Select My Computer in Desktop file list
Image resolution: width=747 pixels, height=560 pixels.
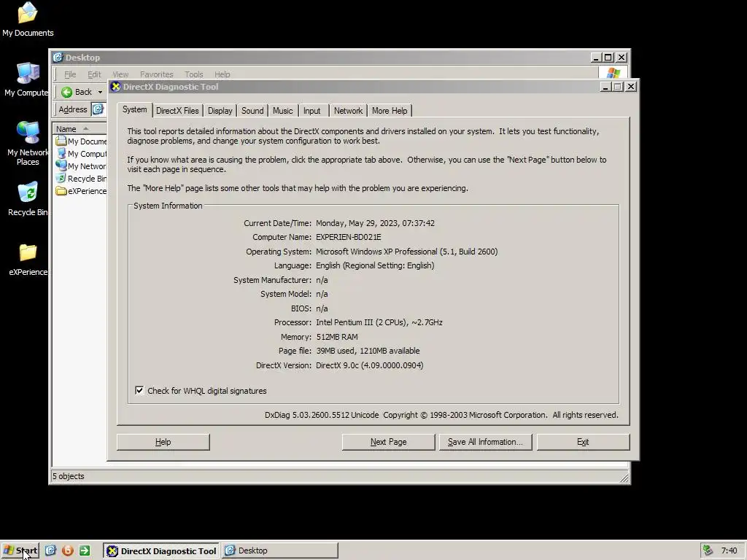click(x=81, y=154)
